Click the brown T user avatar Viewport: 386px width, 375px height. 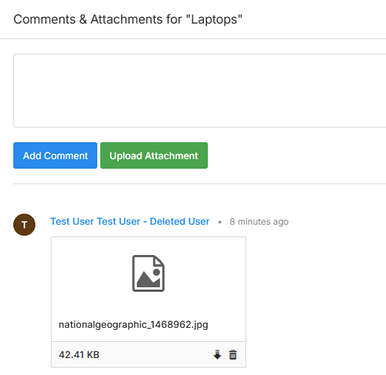pyautogui.click(x=24, y=225)
